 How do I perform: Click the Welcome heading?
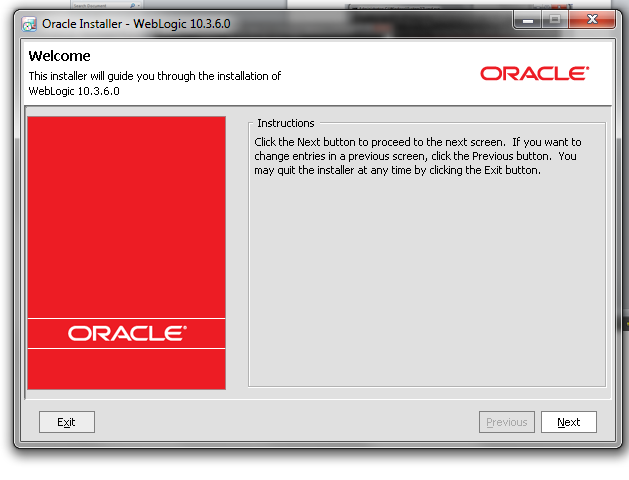point(59,56)
